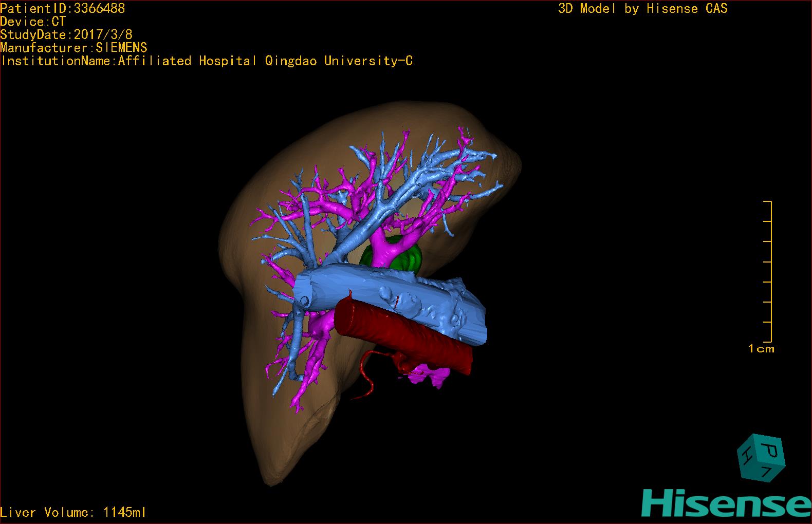Click the StudyDate:2017/3/8 text
Image resolution: width=812 pixels, height=524 pixels.
click(66, 34)
